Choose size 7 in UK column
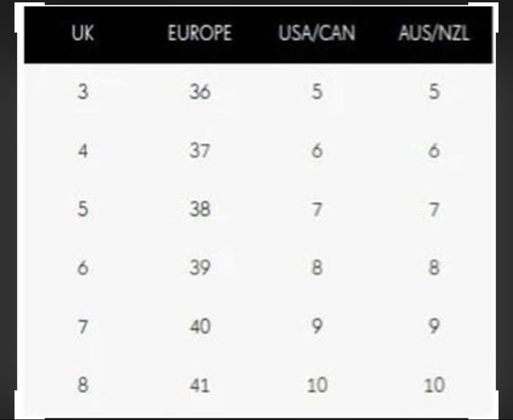The image size is (513, 420). click(x=83, y=326)
